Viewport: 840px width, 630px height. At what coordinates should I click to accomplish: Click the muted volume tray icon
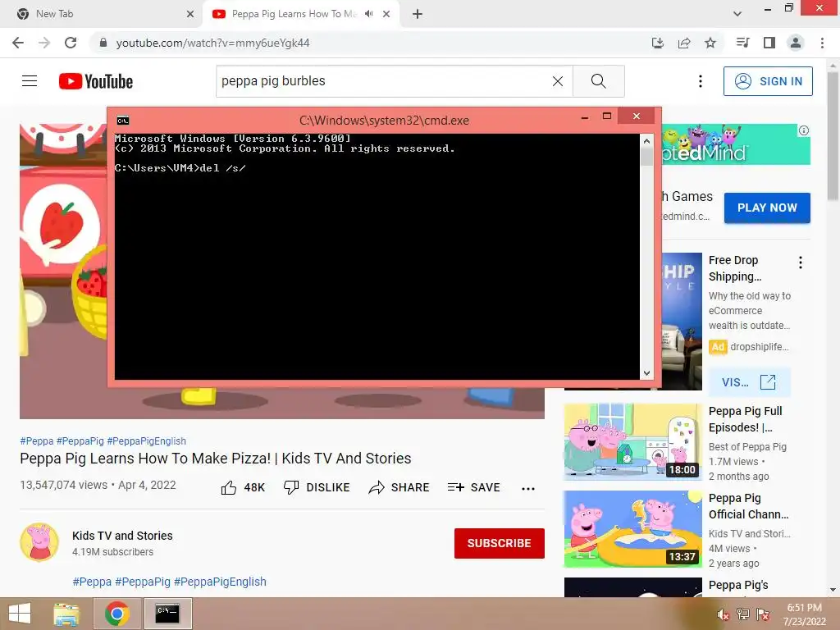pyautogui.click(x=724, y=614)
